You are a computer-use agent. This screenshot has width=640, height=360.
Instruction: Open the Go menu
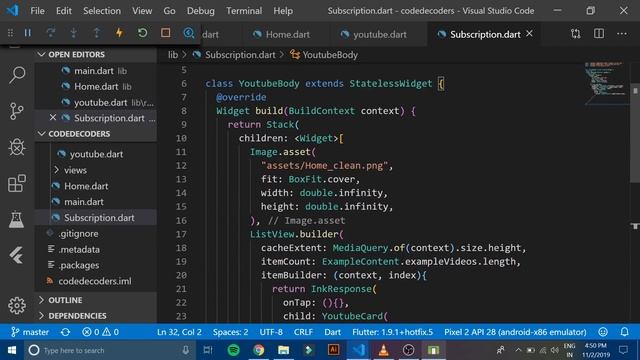169,11
